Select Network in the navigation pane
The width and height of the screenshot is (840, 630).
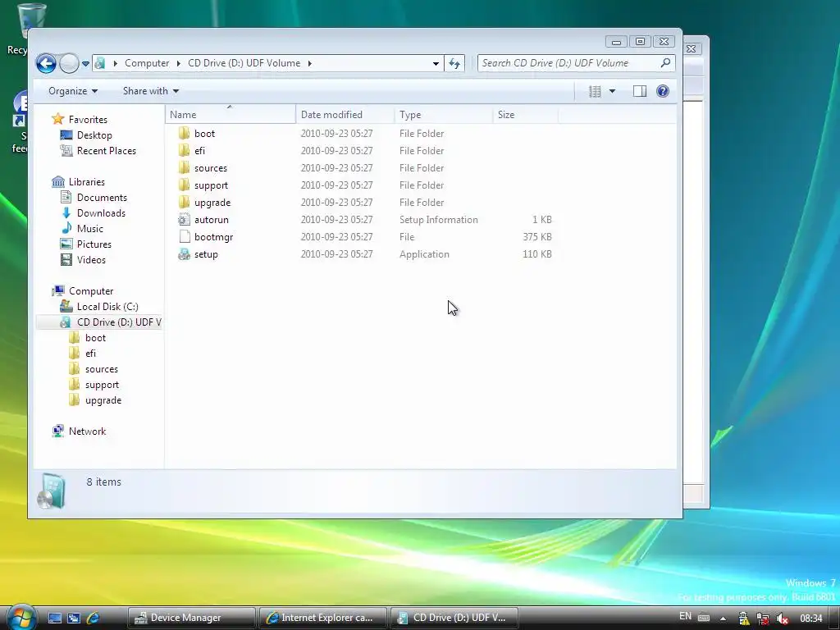[x=87, y=431]
